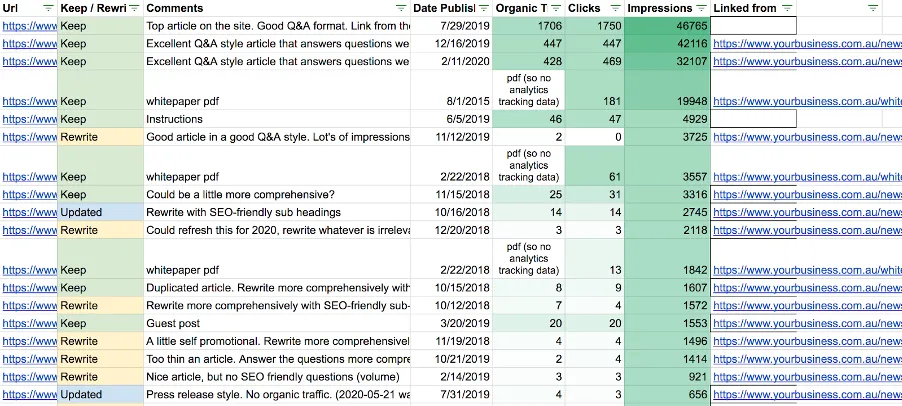The width and height of the screenshot is (902, 406).
Task: Click the Impressions cell showing 46765
Action: [667, 26]
